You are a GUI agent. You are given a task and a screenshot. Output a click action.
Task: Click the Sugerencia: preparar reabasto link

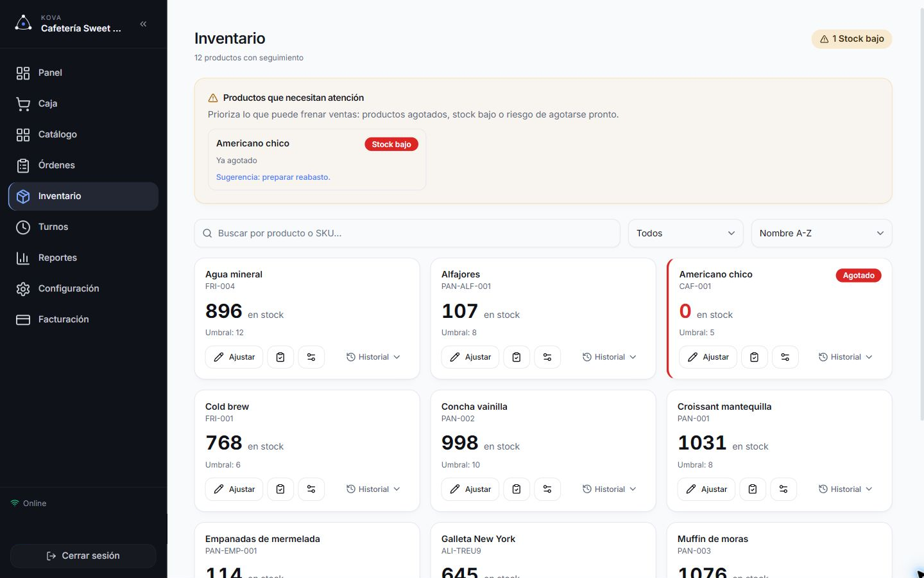[x=273, y=177]
